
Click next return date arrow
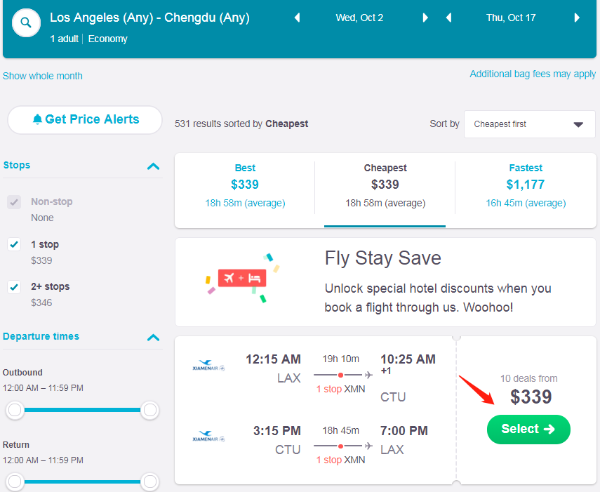[x=577, y=18]
